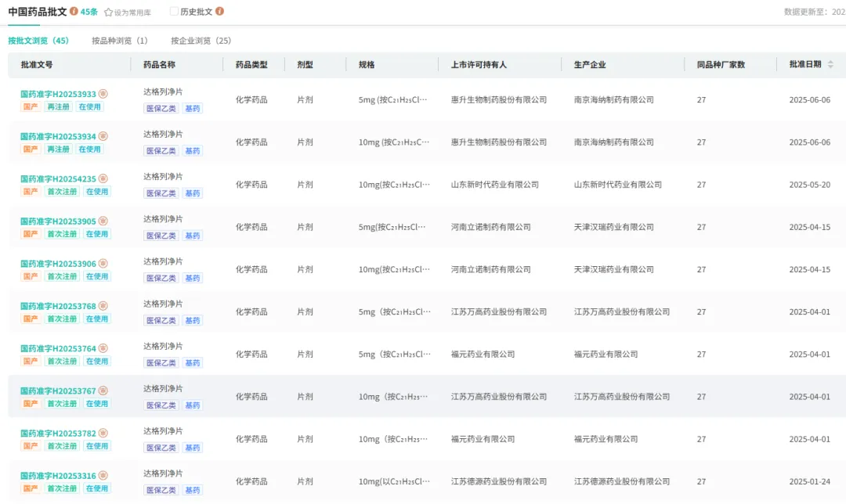
Task: Click the 医保乙类 tag in the first row
Action: [x=161, y=109]
